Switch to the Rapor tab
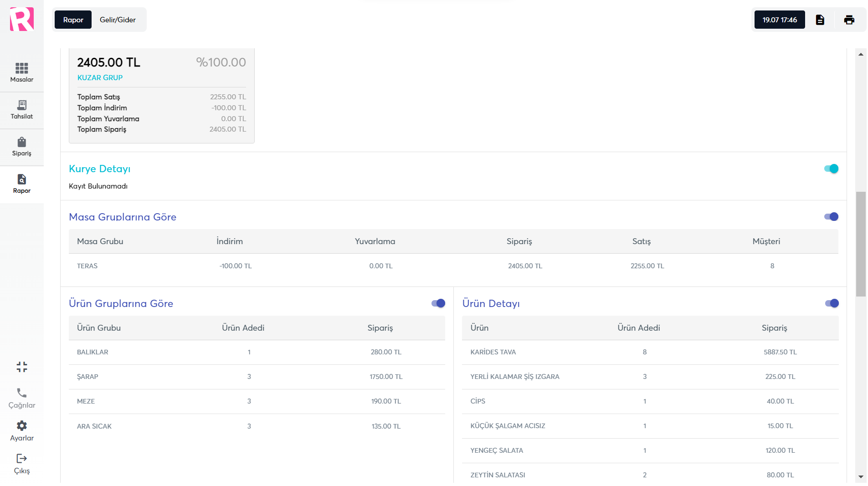 (x=73, y=20)
